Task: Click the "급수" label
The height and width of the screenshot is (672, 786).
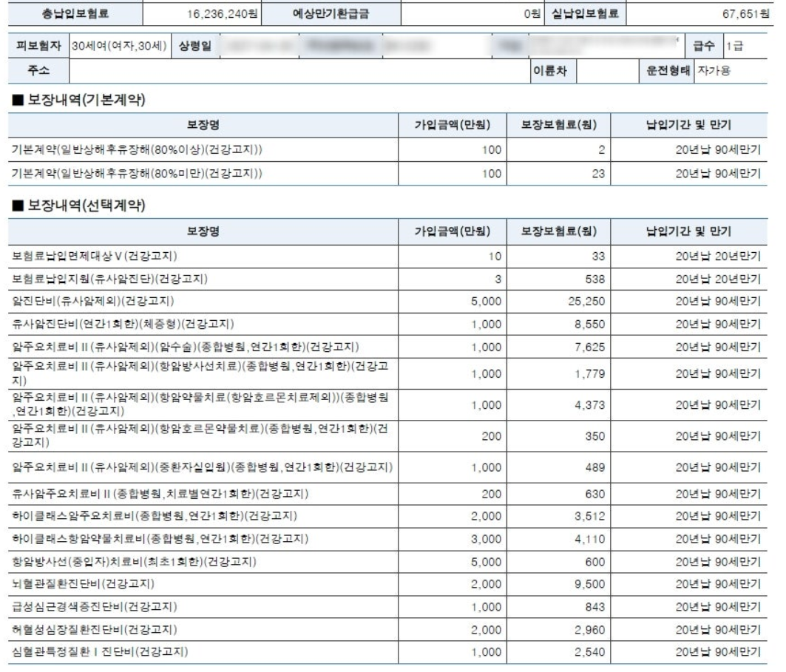Action: 704,46
